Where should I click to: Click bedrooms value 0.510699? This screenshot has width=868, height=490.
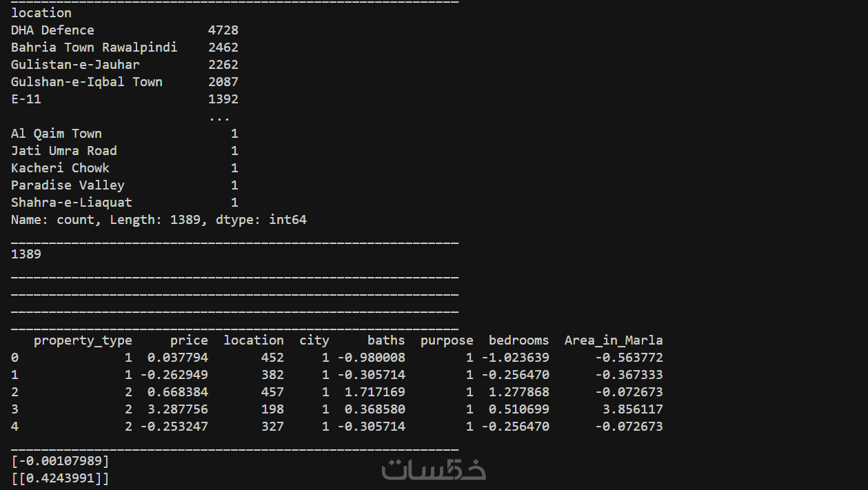point(519,409)
